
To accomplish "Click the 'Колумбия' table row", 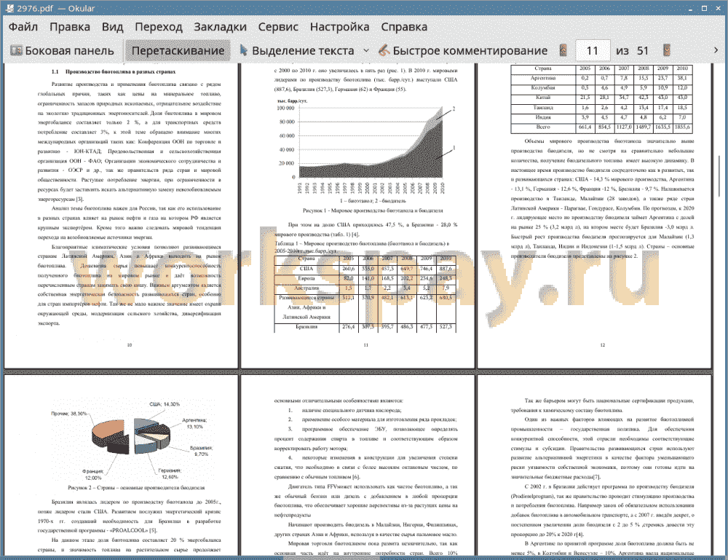I will (602, 88).
